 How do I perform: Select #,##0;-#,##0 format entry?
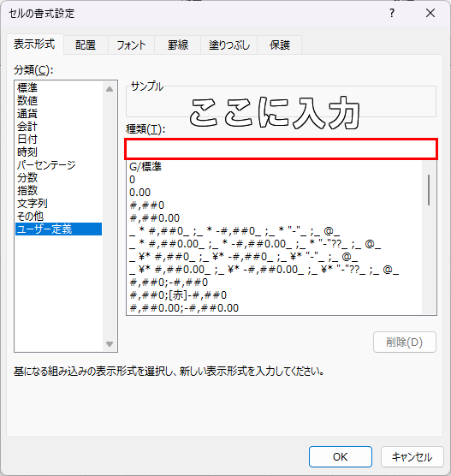(275, 283)
